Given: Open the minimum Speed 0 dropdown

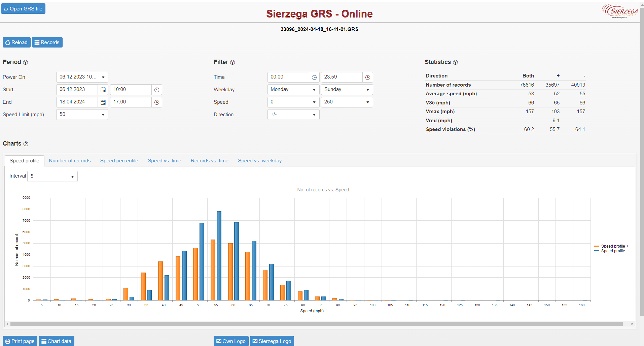Looking at the screenshot, I should pos(293,102).
